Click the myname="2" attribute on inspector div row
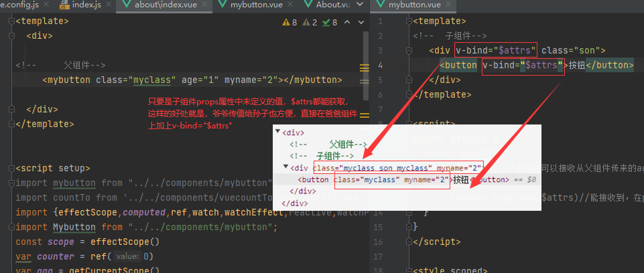This screenshot has height=273, width=644. [459, 168]
